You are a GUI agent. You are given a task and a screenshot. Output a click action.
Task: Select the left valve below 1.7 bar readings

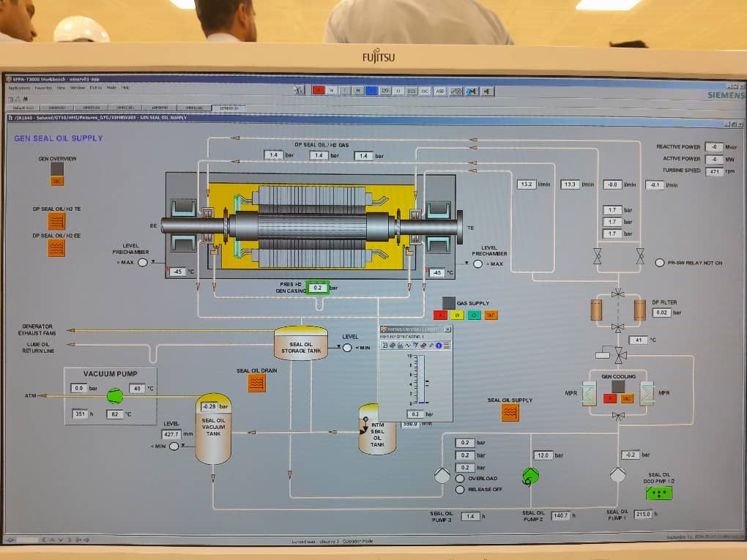[598, 256]
